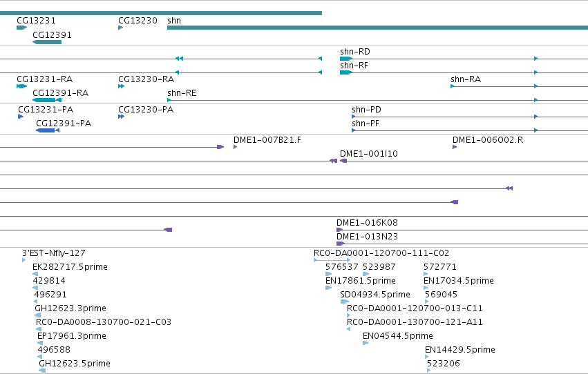Select the CG13230 gene arrowhead

tap(121, 28)
